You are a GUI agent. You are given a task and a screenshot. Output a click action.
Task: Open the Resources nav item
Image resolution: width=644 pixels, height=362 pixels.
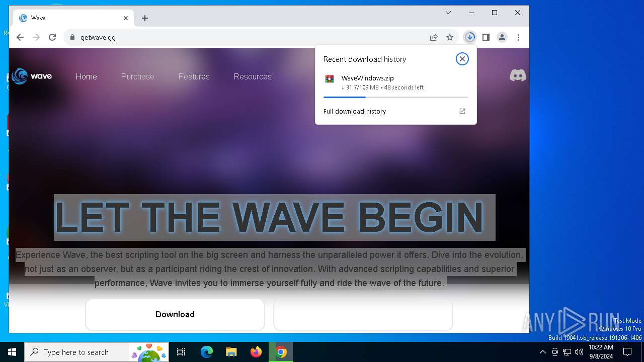pyautogui.click(x=253, y=76)
